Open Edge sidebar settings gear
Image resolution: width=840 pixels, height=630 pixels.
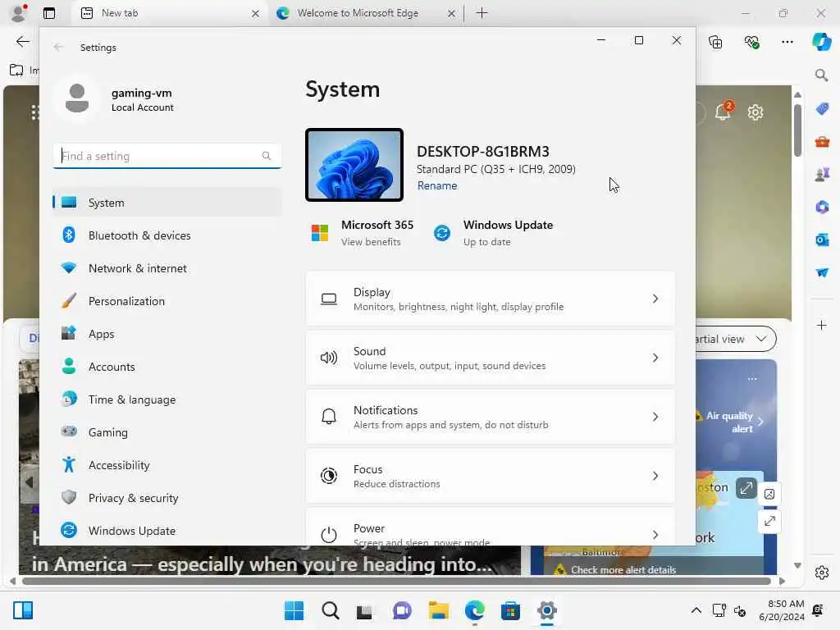pyautogui.click(x=822, y=573)
